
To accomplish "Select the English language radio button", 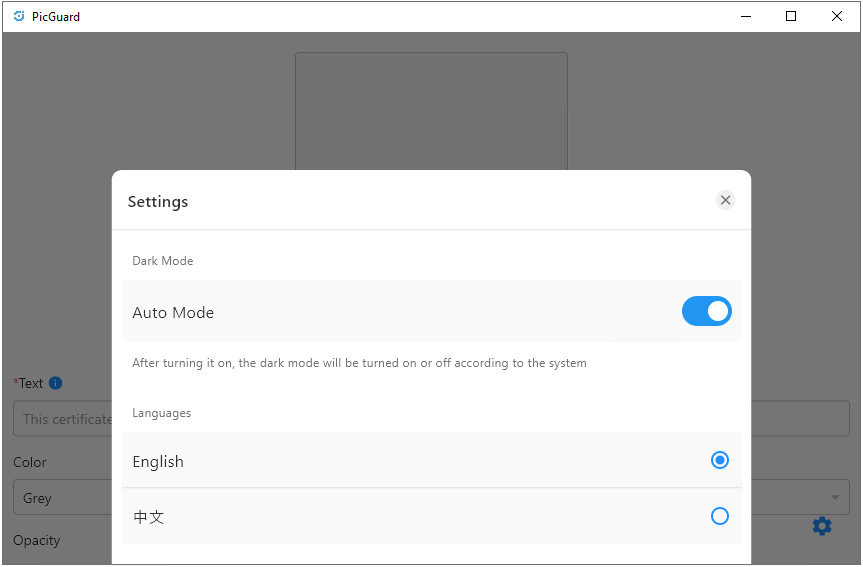I will [720, 460].
